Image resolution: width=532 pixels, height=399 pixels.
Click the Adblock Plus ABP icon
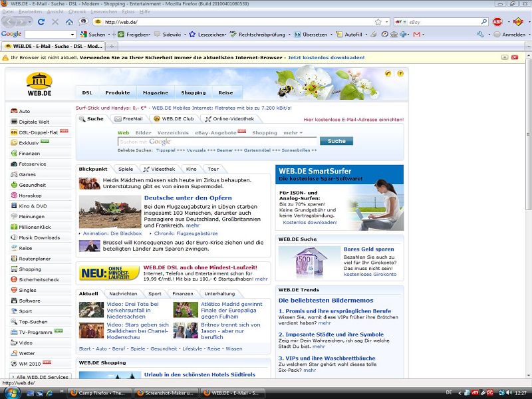tap(497, 22)
